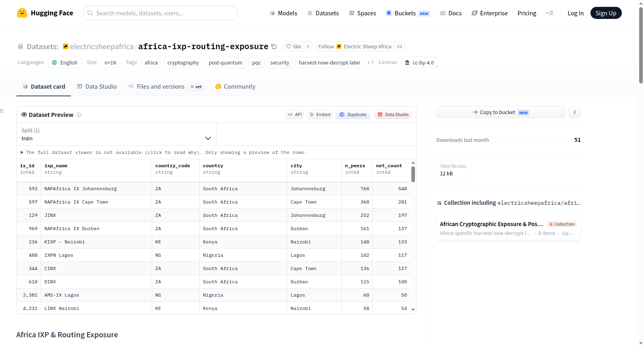
Task: Click the IXPN Lagos cell
Action: [97, 255]
